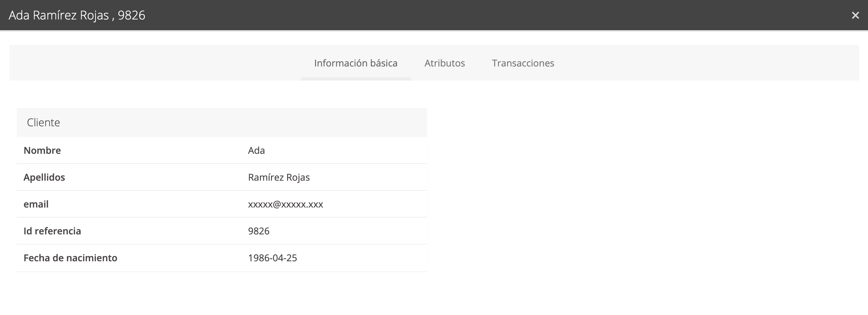Click the masked email address value
868x315 pixels.
[285, 204]
